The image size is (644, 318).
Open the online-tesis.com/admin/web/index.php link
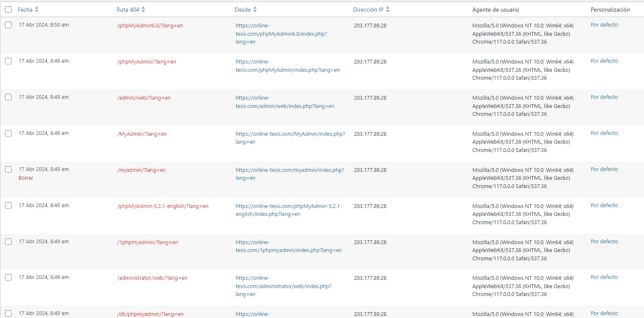[285, 102]
